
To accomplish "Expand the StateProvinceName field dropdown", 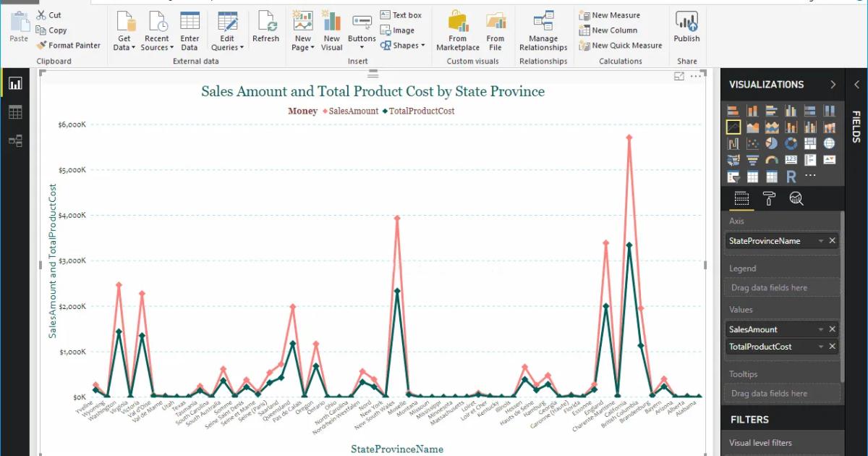I will tap(820, 240).
